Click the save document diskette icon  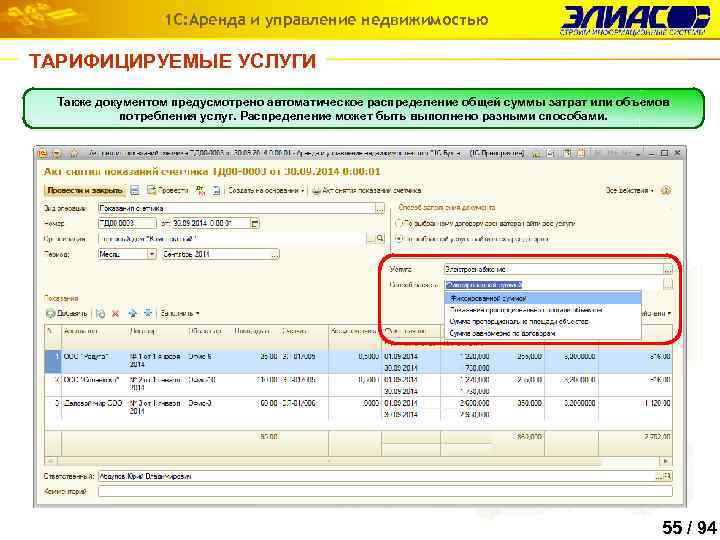click(135, 190)
